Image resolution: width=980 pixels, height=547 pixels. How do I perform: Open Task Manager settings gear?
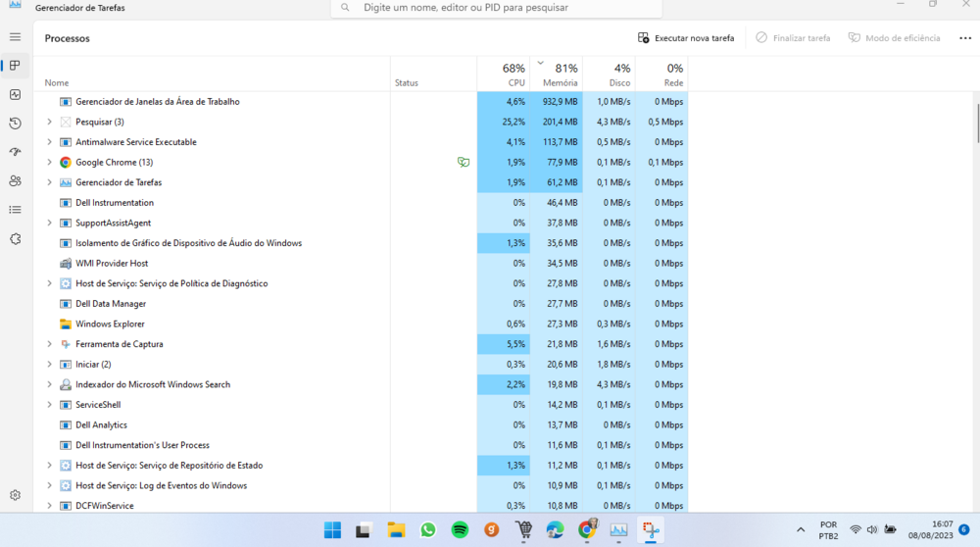tap(15, 496)
